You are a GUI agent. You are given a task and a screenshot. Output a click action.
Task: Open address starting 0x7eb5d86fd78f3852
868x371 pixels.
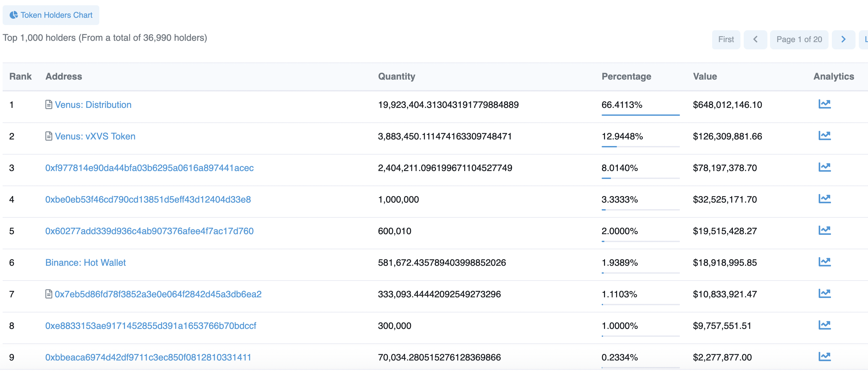click(x=158, y=294)
